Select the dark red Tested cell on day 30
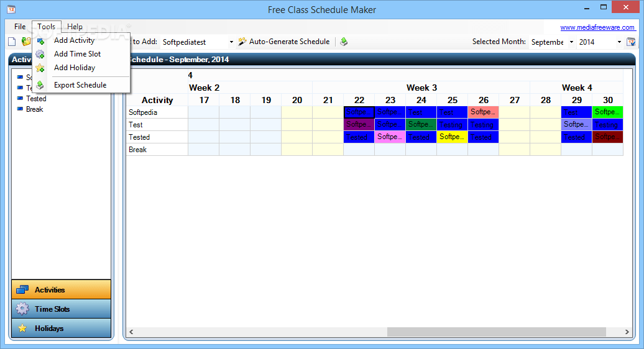Screen dimensions: 644x349 [607, 137]
